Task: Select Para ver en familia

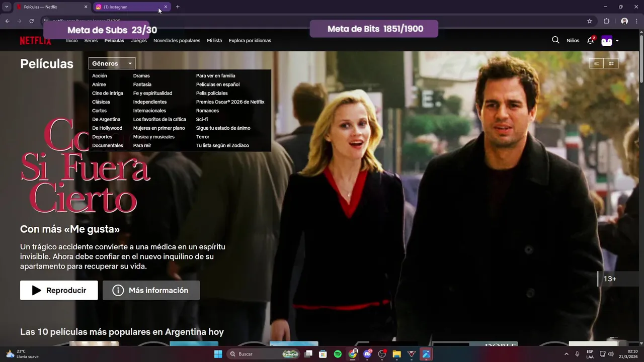Action: [216, 76]
